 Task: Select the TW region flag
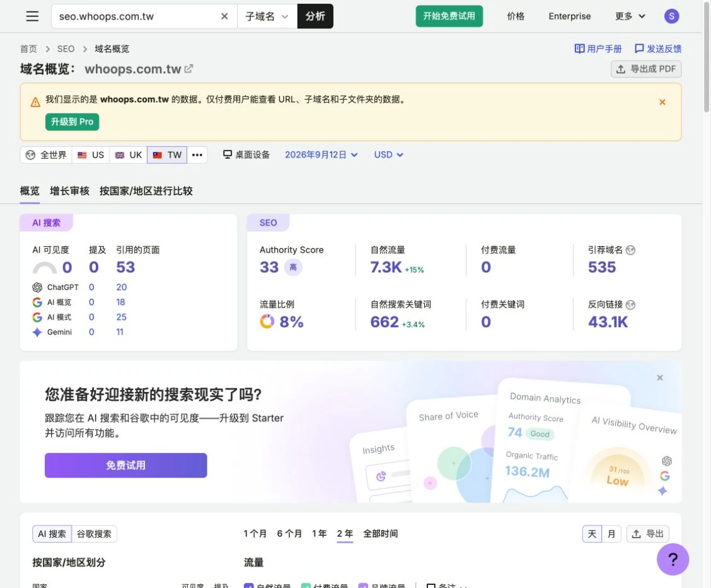[x=167, y=155]
